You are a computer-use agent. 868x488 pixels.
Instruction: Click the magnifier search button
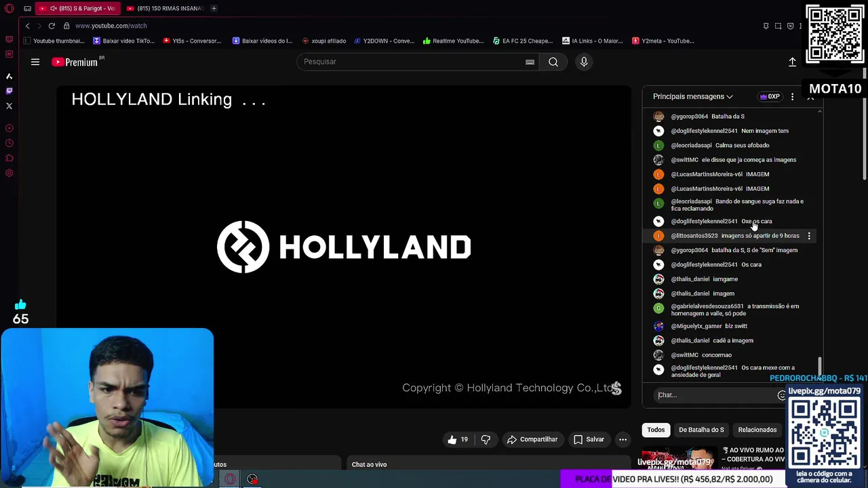553,62
